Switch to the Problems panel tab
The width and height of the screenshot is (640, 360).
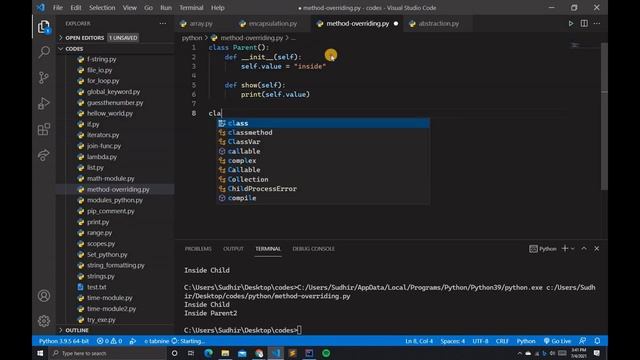click(198, 249)
